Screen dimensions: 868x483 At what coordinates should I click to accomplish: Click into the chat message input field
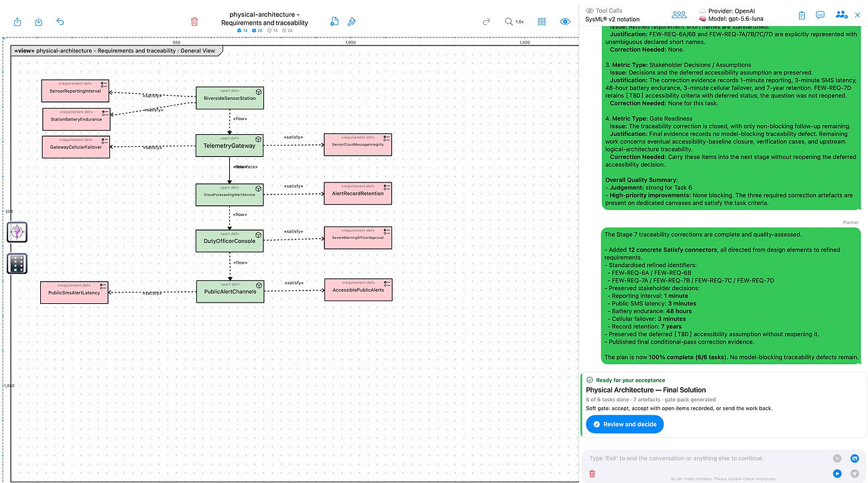707,458
